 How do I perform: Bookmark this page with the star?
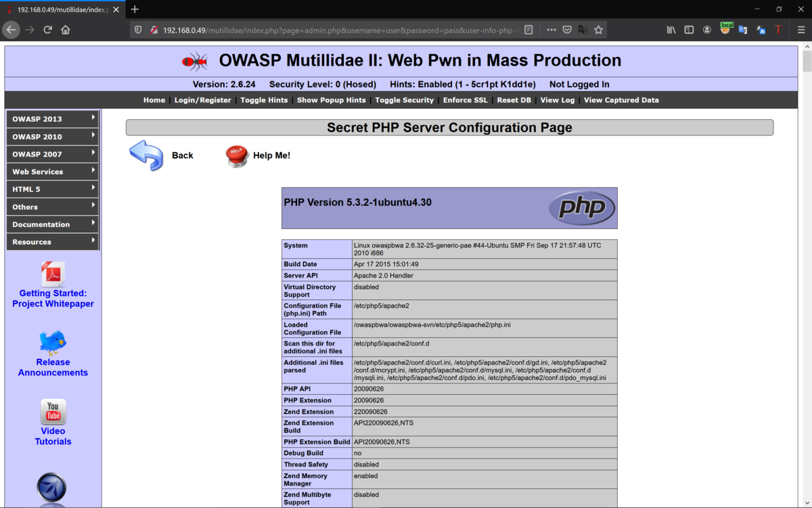tap(598, 30)
